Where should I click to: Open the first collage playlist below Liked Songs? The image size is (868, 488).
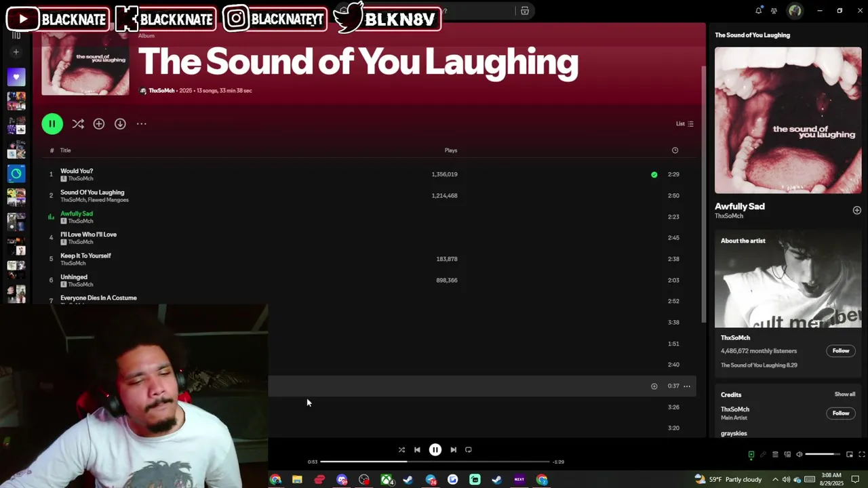coord(16,101)
